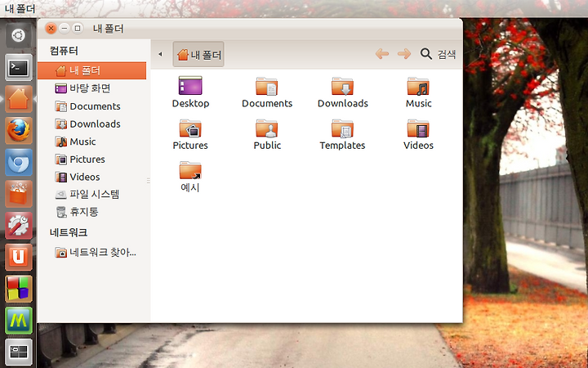This screenshot has width=588, height=368.
Task: Open the workspace switcher dock icon
Action: coord(18,352)
